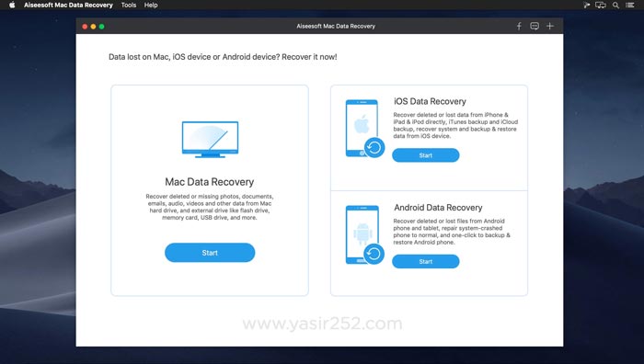Viewport: 644px width, 364px height.
Task: Open the Aiseesoft Mac Data Recovery app menu
Action: pyautogui.click(x=68, y=5)
